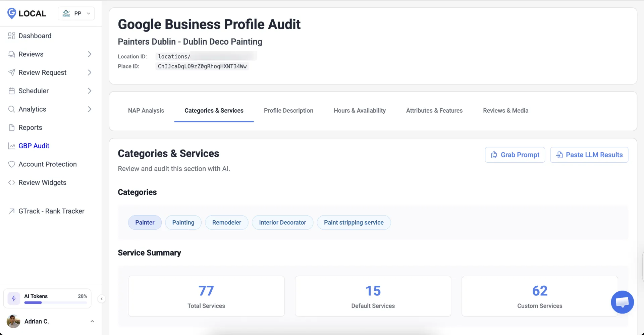Click the Reports document icon
Image resolution: width=644 pixels, height=335 pixels.
click(12, 127)
